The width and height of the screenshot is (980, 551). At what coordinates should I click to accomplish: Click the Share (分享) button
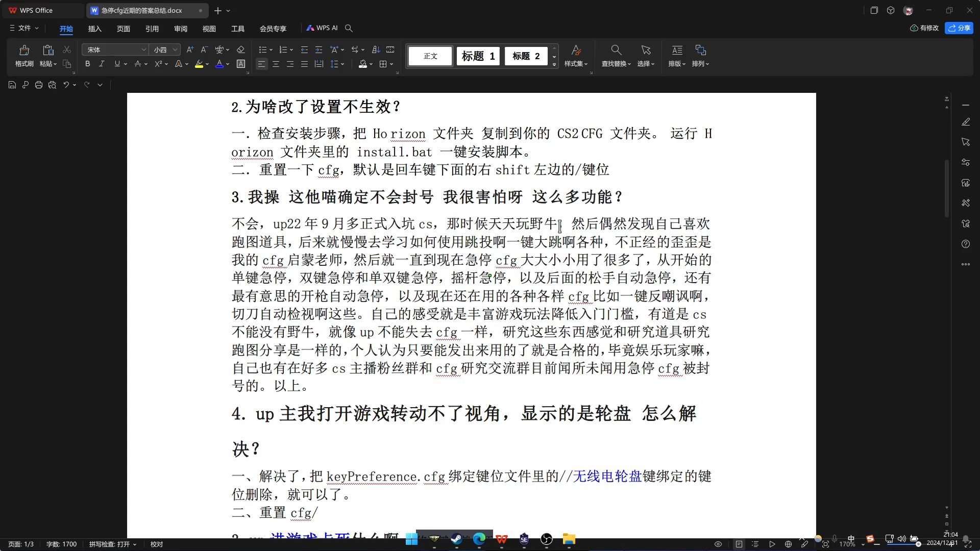click(959, 28)
